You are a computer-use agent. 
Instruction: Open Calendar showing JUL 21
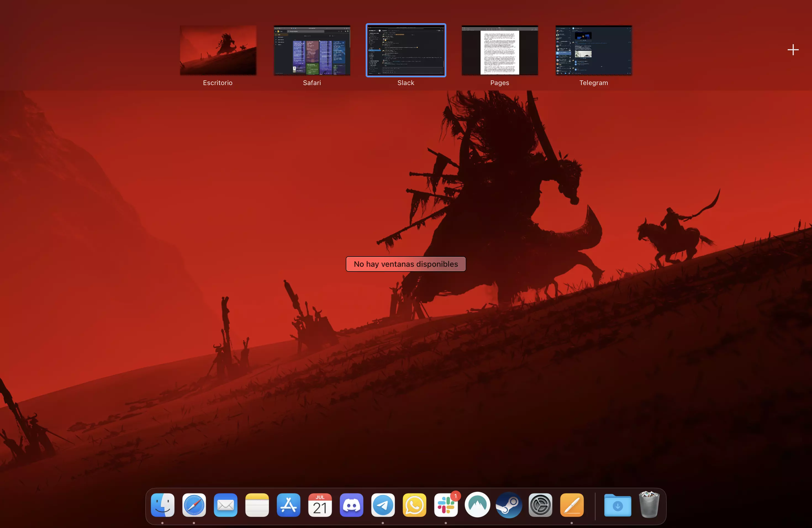tap(320, 505)
